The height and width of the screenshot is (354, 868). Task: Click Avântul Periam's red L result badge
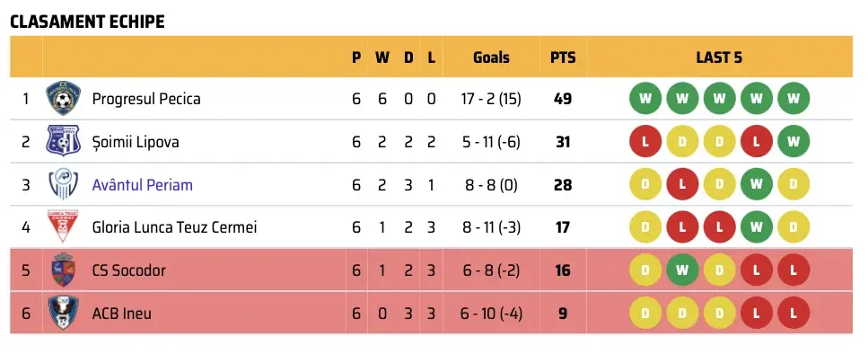pyautogui.click(x=682, y=184)
